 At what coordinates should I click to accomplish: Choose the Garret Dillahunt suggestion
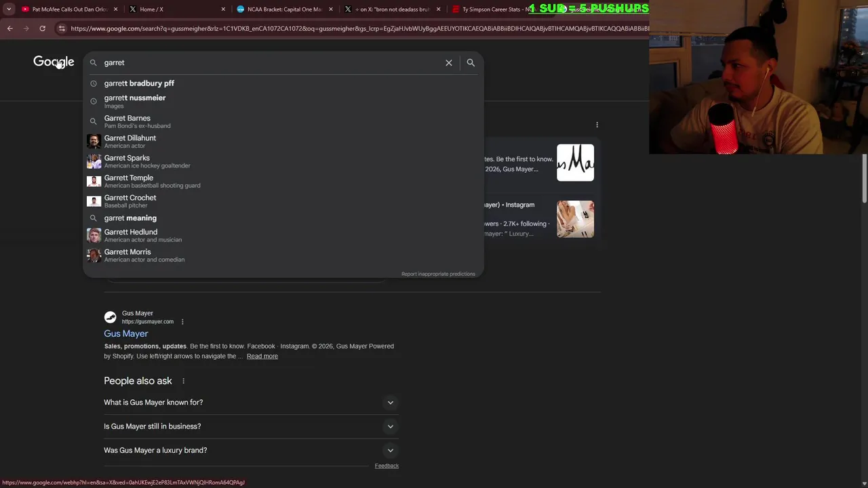tap(283, 141)
